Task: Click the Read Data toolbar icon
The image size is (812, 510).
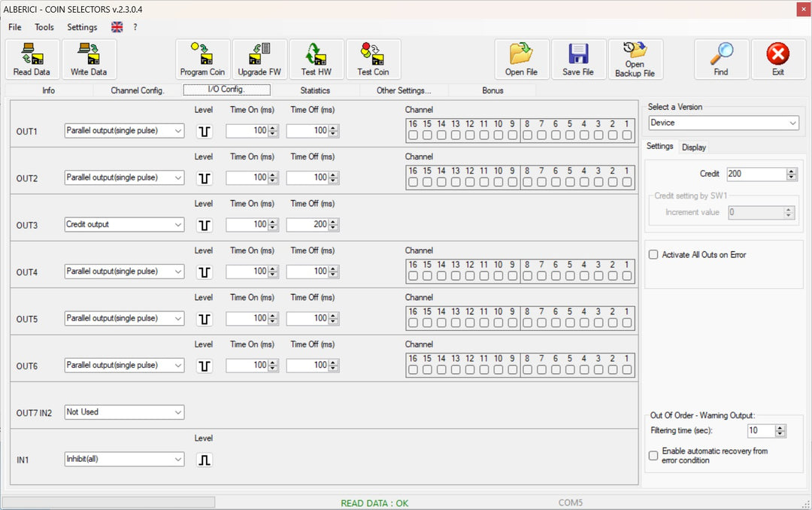Action: (x=32, y=59)
